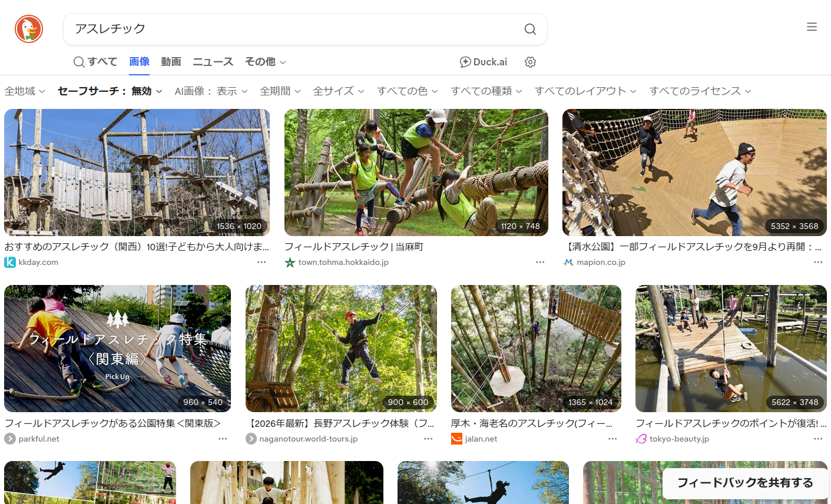Open the 1120 × 748 kids climbing thumbnail
Image resolution: width=831 pixels, height=504 pixels.
416,173
